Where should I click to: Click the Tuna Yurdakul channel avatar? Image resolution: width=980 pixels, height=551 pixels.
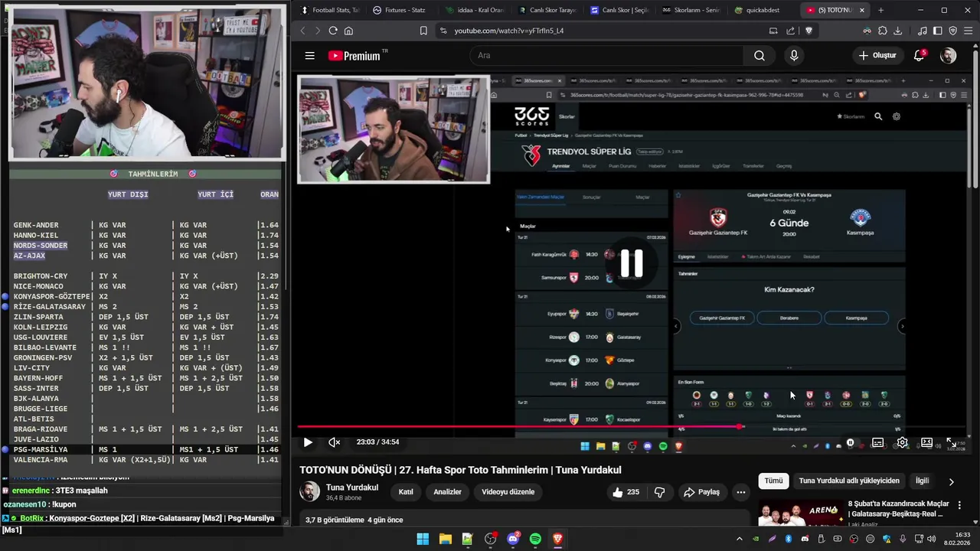pyautogui.click(x=309, y=491)
